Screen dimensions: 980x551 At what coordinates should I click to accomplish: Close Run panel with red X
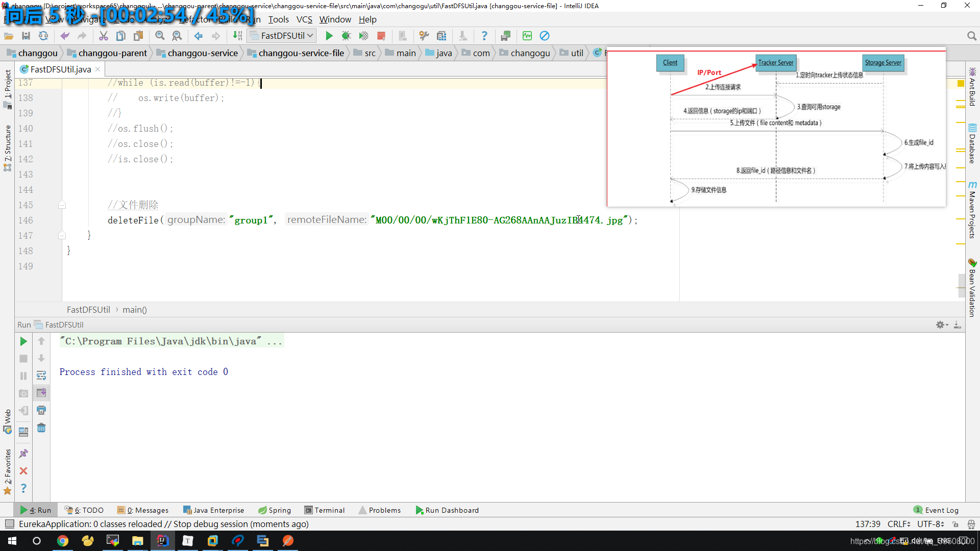tap(23, 471)
